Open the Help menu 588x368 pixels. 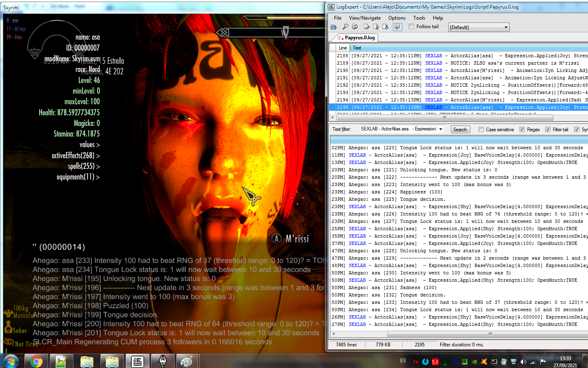(x=438, y=18)
